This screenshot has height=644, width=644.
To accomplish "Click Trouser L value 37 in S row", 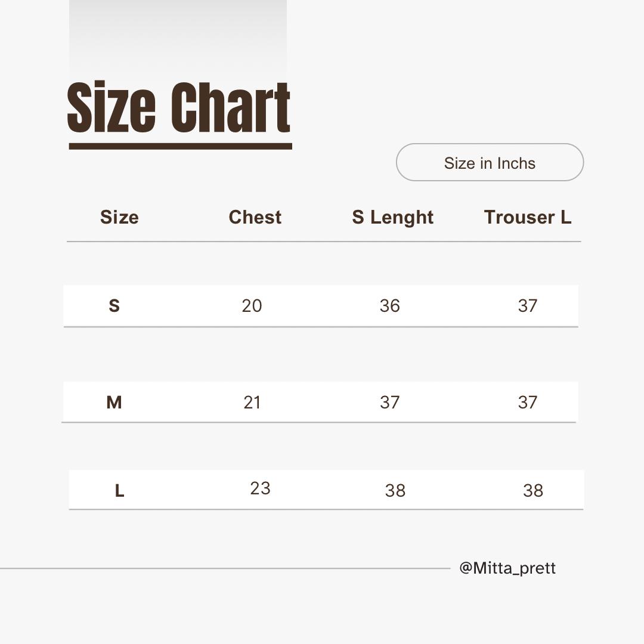I will pyautogui.click(x=527, y=306).
